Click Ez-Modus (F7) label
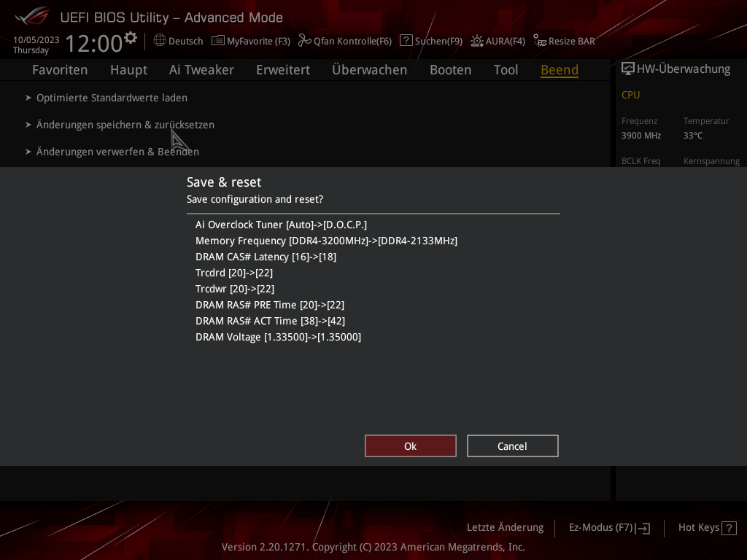Image resolution: width=747 pixels, height=560 pixels. click(x=600, y=527)
